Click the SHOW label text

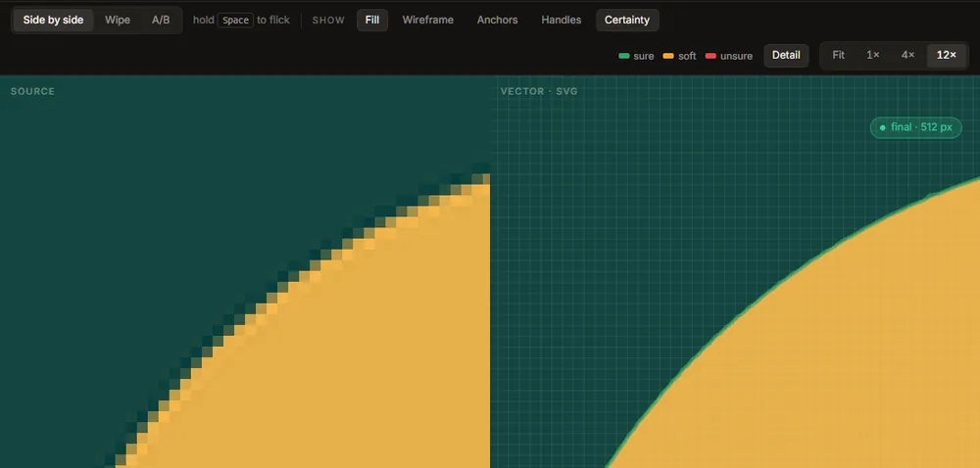tap(328, 20)
